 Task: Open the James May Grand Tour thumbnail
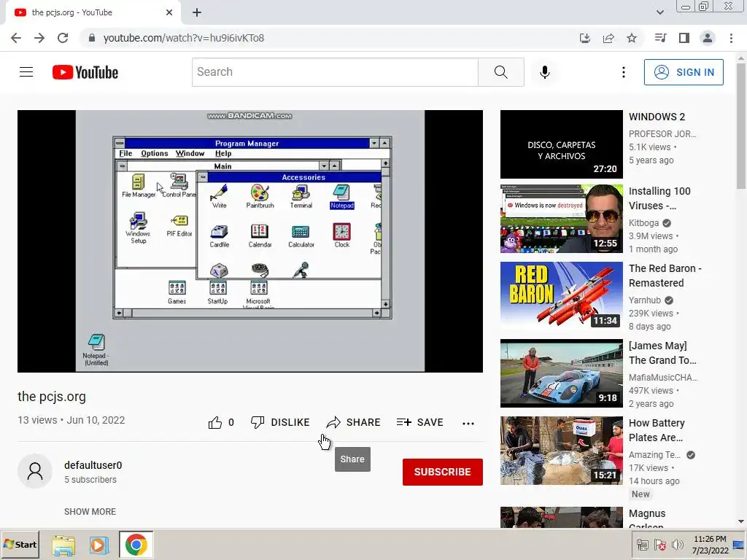[561, 373]
